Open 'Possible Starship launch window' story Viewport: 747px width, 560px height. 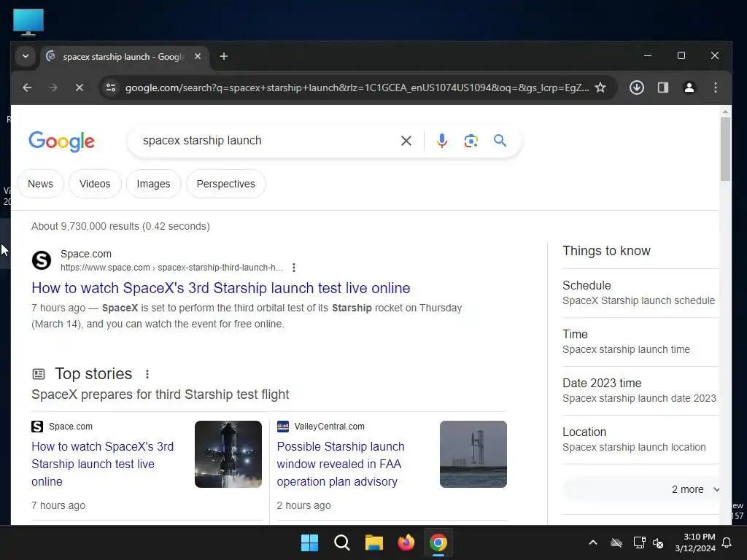click(x=341, y=464)
